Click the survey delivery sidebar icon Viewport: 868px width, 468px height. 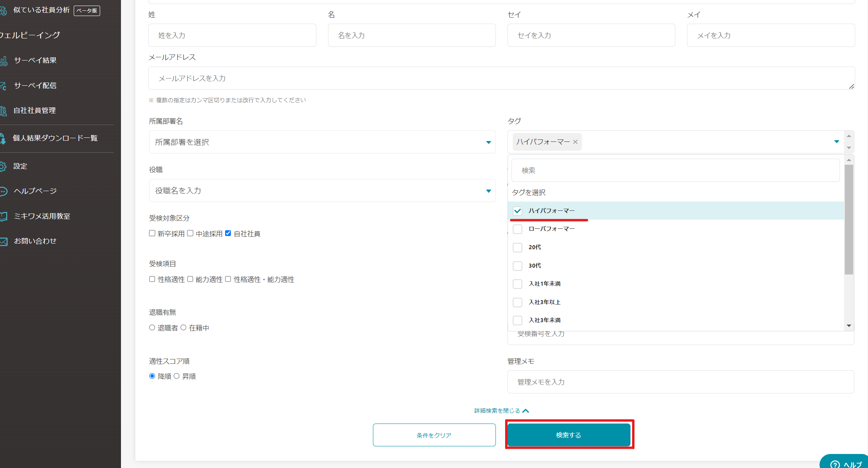tap(3, 86)
